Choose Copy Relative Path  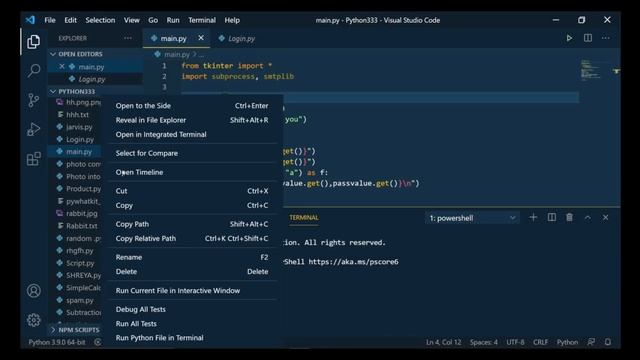[192, 238]
